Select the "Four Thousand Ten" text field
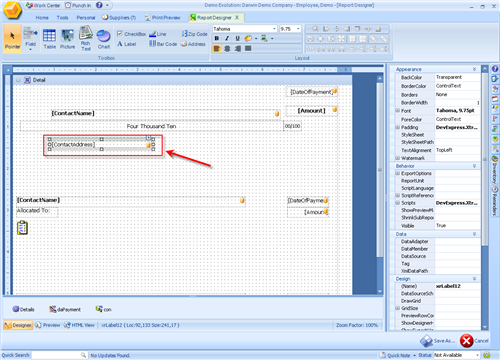 point(151,126)
